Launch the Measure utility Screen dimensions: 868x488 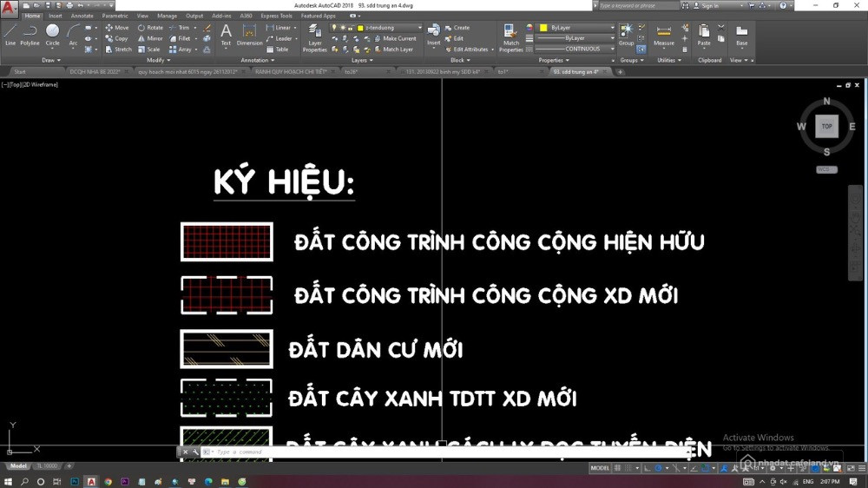tap(663, 35)
